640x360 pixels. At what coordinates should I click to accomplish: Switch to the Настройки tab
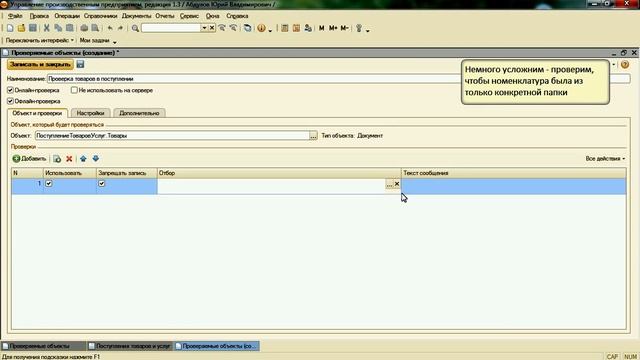tap(90, 113)
